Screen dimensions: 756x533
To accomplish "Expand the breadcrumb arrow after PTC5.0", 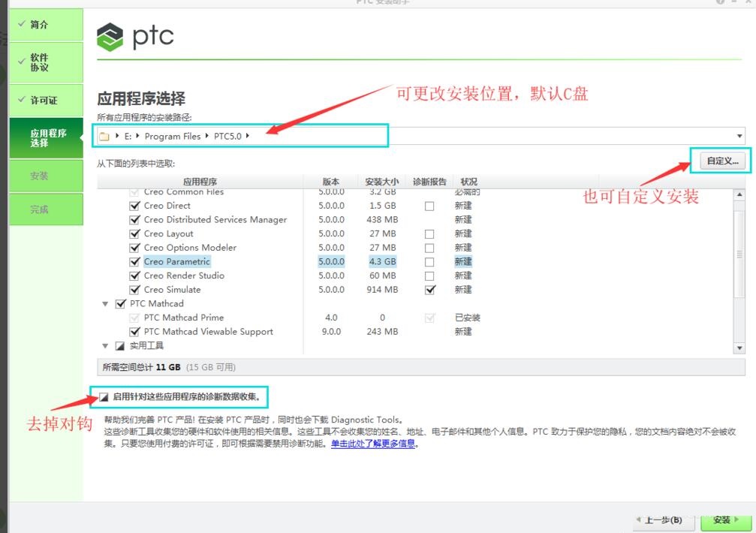I will [247, 136].
